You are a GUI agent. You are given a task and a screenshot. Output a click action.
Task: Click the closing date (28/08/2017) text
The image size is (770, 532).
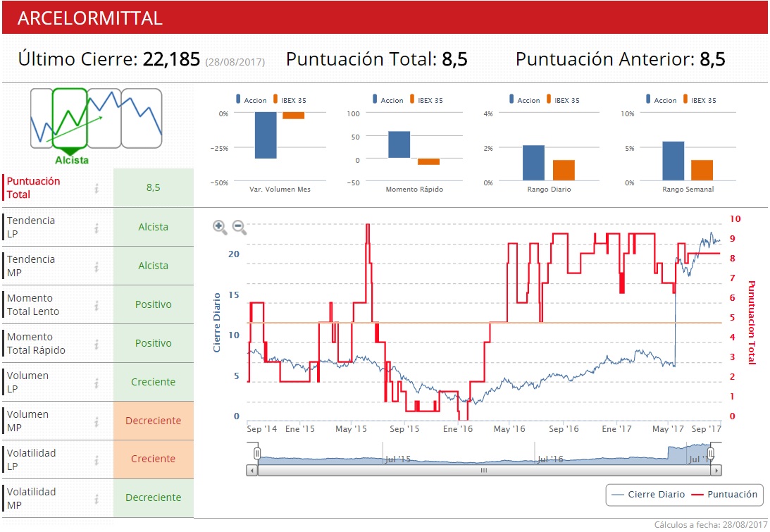tap(235, 63)
